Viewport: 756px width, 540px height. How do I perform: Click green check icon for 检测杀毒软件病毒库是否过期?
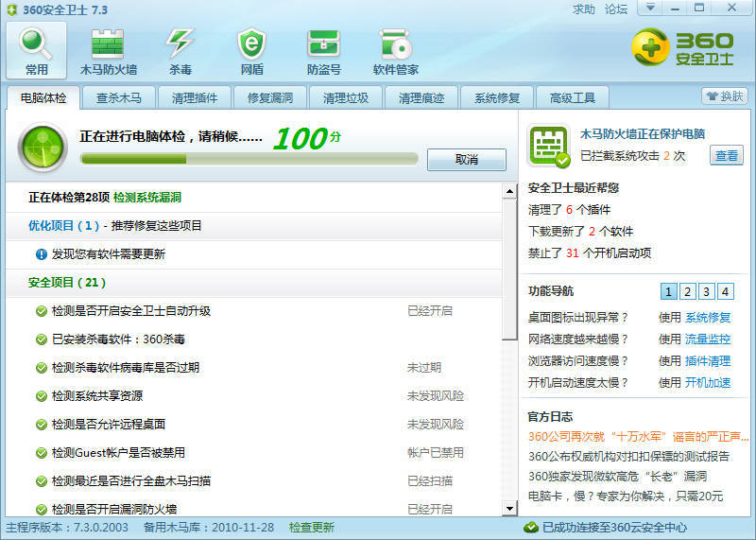point(42,368)
